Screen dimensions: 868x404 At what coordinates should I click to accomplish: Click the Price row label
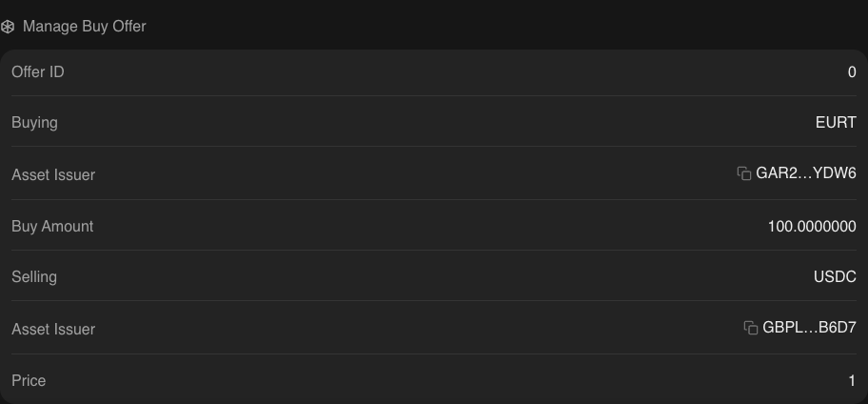(29, 381)
